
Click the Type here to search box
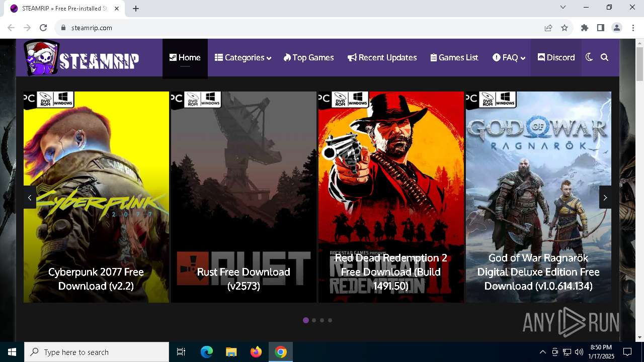(x=97, y=352)
